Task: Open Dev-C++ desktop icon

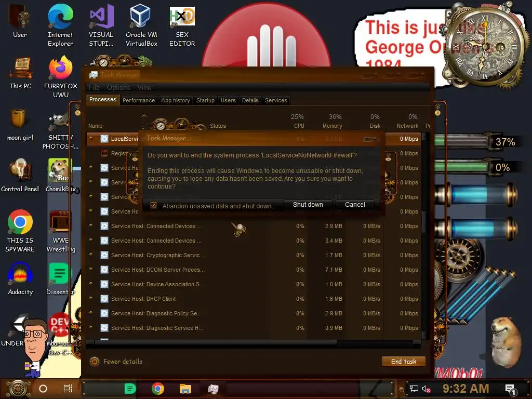Action: (60, 334)
